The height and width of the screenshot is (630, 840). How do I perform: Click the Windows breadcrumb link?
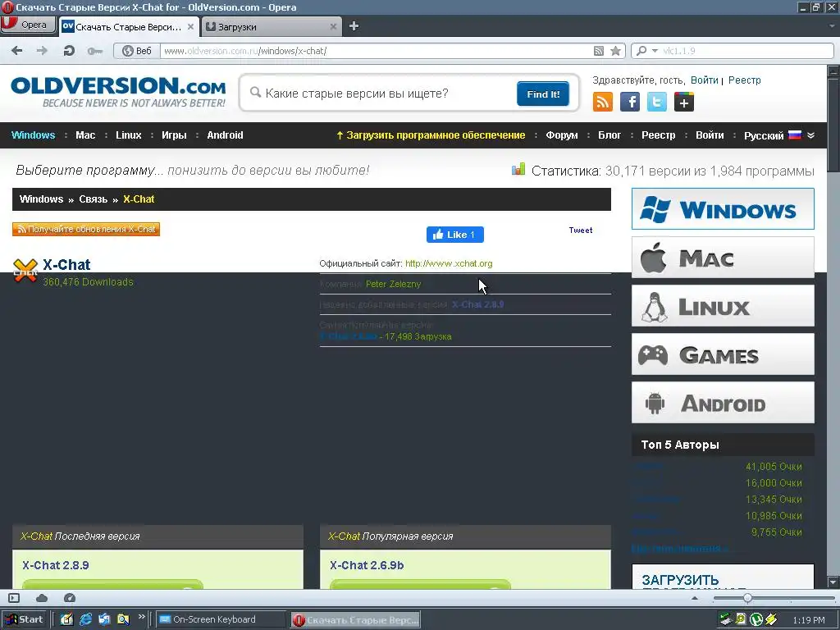[41, 199]
